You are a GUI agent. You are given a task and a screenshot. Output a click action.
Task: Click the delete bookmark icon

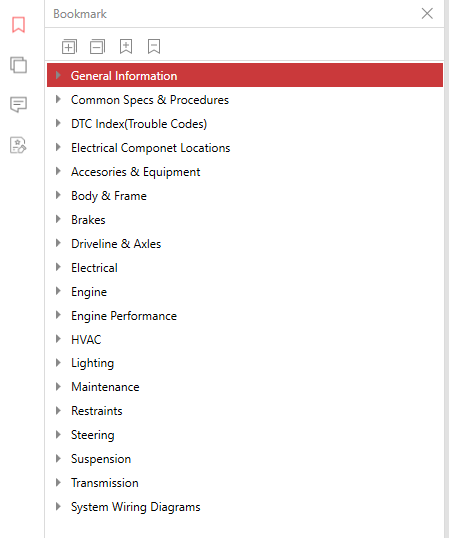pyautogui.click(x=154, y=47)
